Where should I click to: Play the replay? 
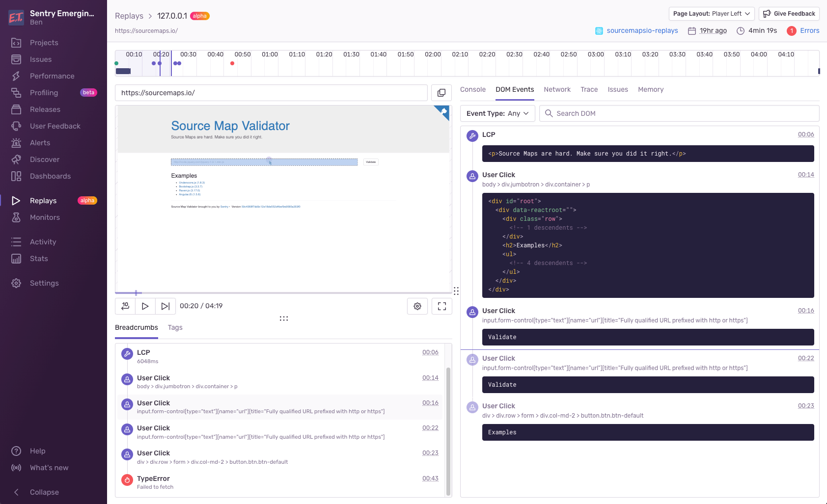coord(145,306)
